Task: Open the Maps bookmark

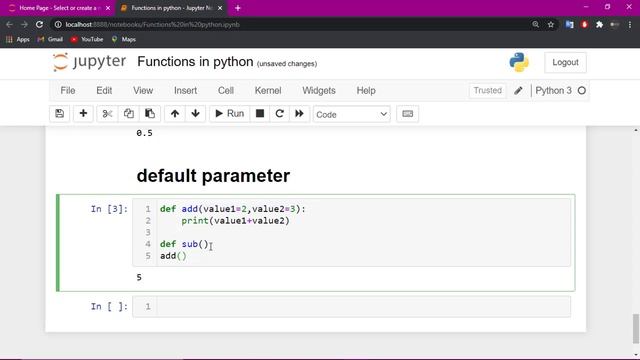Action: coord(124,39)
